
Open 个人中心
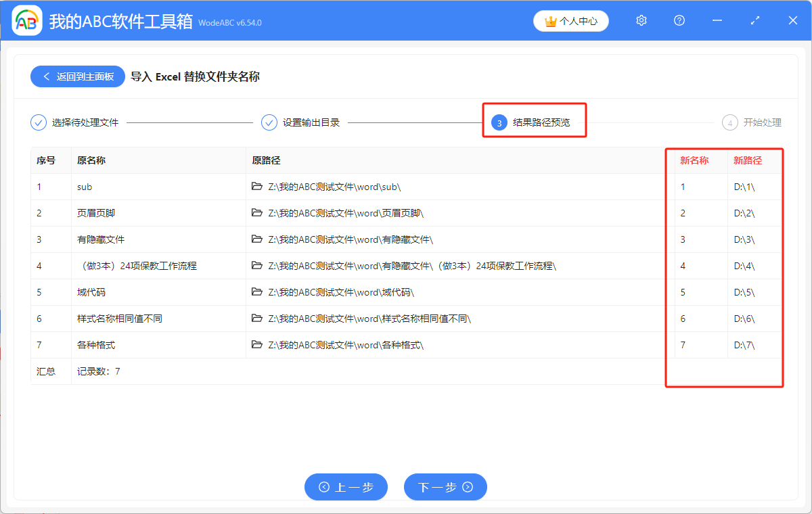coord(570,21)
